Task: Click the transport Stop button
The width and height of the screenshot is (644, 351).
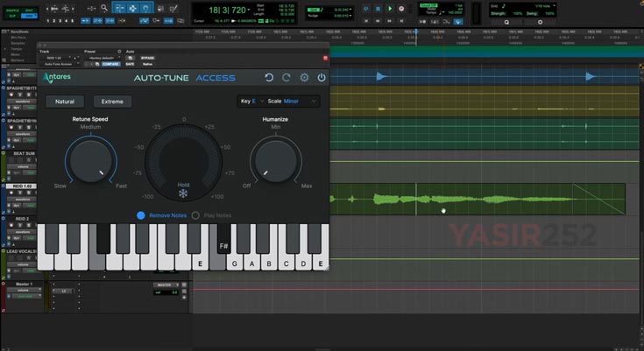Action: pyautogui.click(x=378, y=9)
